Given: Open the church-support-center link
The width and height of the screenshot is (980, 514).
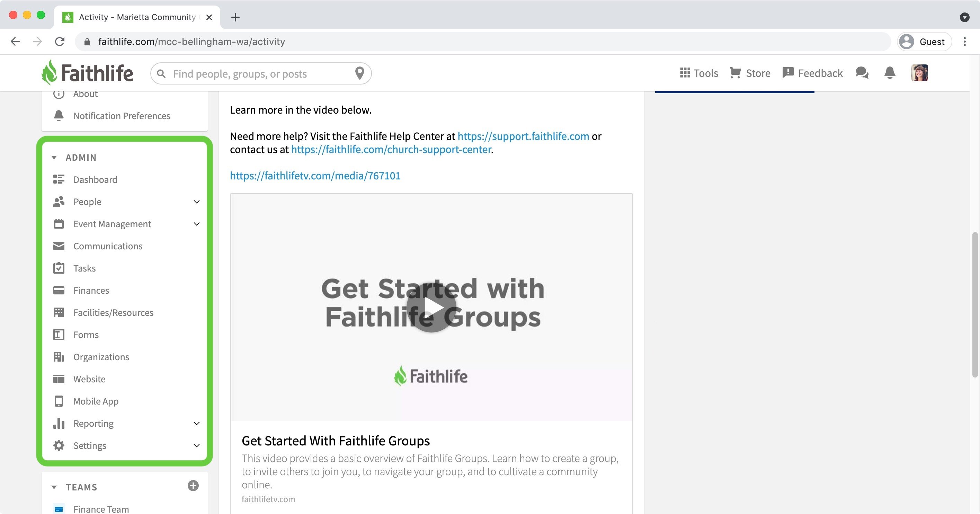Looking at the screenshot, I should pyautogui.click(x=391, y=149).
